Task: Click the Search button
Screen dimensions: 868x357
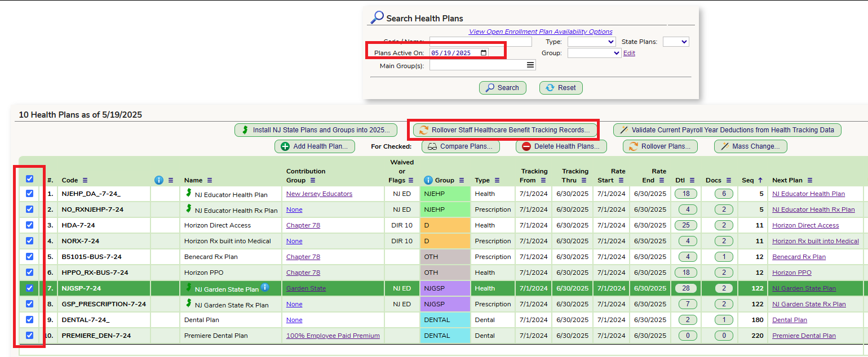Action: 503,88
